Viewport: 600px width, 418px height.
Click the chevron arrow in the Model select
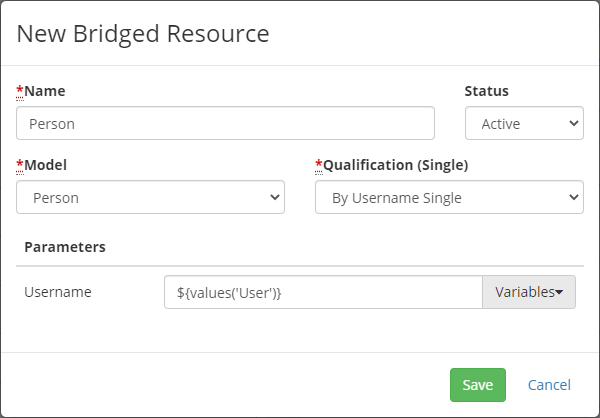(x=275, y=198)
